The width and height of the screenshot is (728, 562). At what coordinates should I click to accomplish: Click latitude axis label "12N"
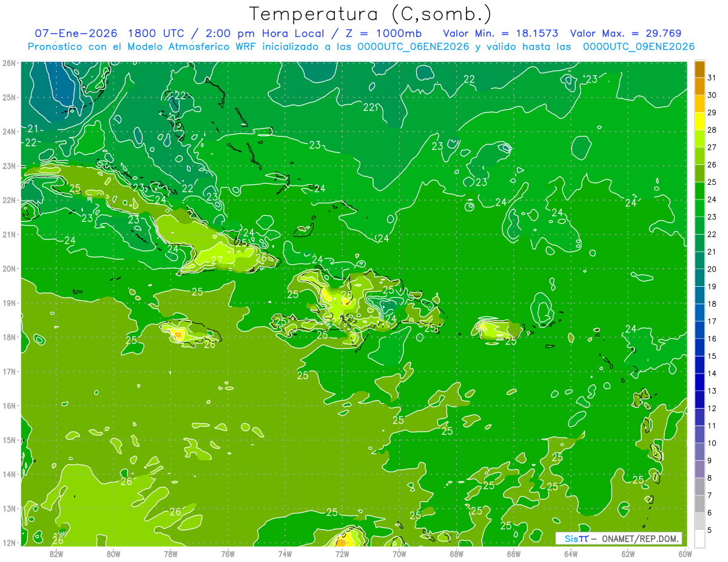[x=8, y=543]
